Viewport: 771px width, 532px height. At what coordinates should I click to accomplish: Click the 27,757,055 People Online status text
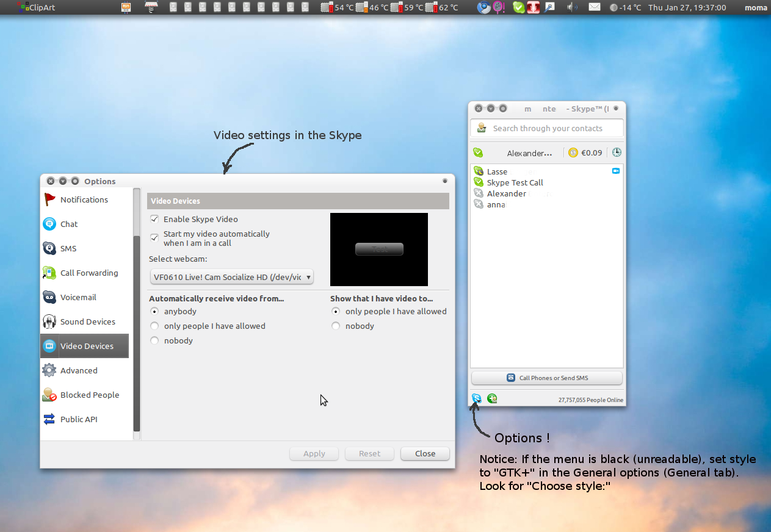591,400
